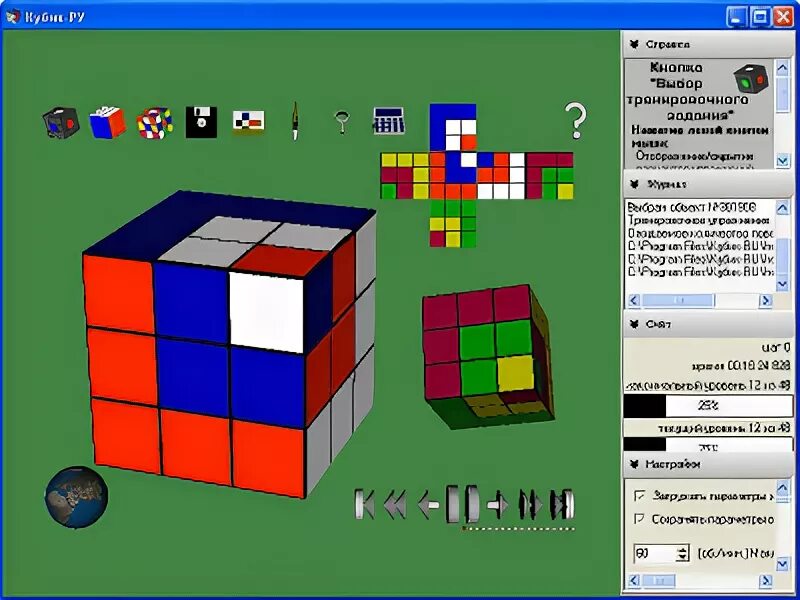Collapse the Настройки panel header
The image size is (800, 600).
(x=708, y=464)
